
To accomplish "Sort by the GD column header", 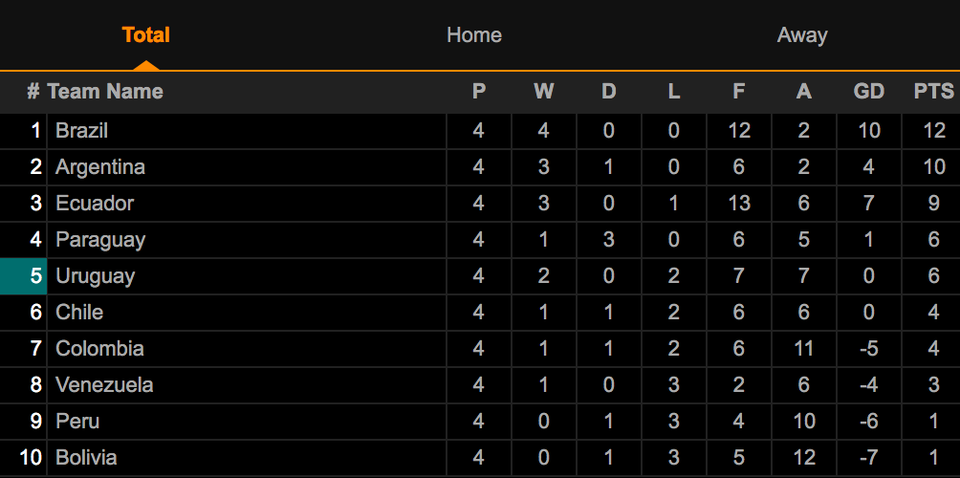I will 869,92.
